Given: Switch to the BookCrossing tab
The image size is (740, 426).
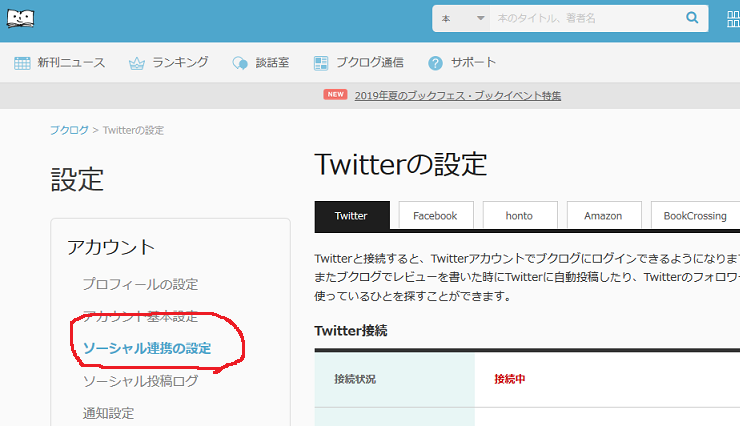Looking at the screenshot, I should [x=695, y=216].
